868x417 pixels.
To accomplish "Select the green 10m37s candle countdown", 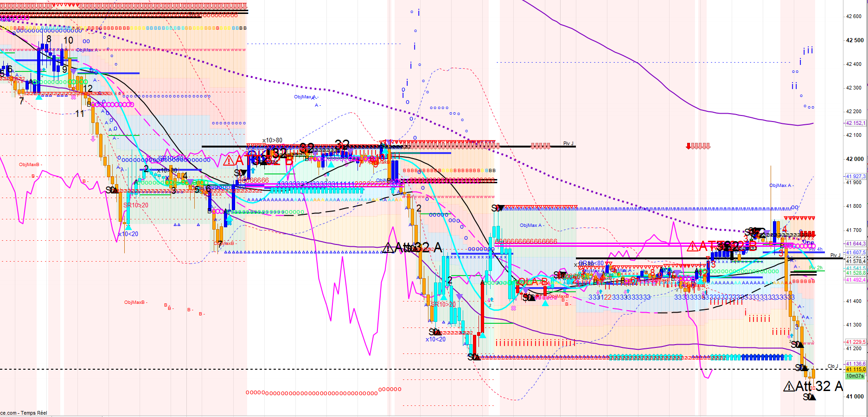I will [855, 376].
